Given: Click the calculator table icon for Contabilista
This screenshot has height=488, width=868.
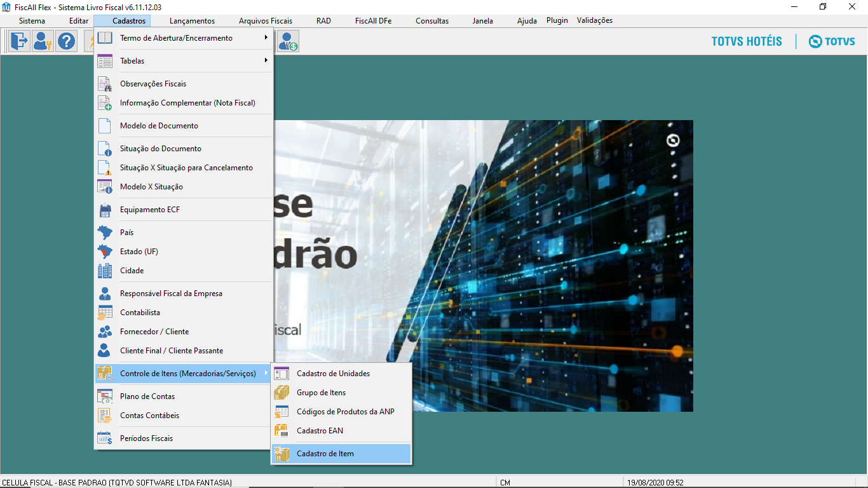Looking at the screenshot, I should tap(105, 313).
